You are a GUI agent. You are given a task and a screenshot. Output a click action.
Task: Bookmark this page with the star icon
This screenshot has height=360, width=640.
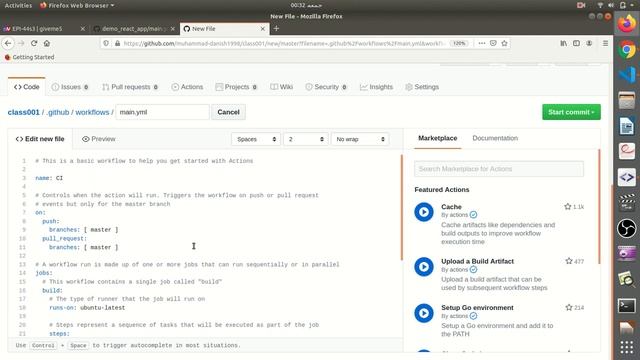504,43
